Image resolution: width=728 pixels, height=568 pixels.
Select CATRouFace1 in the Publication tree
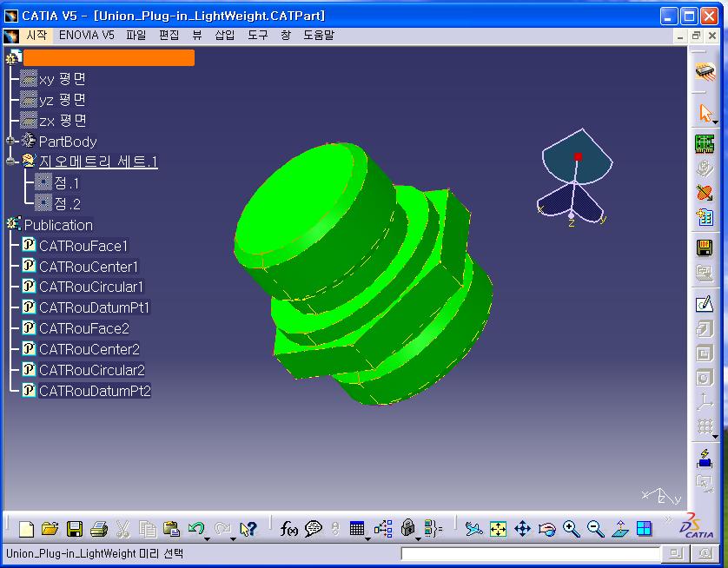(83, 246)
